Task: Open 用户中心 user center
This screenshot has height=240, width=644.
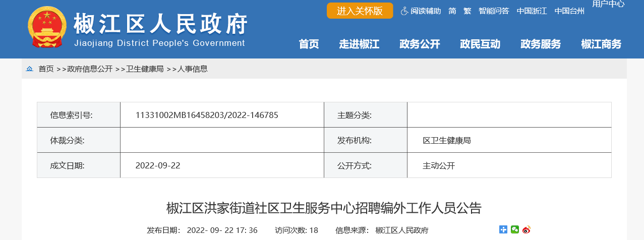Action: pyautogui.click(x=608, y=4)
